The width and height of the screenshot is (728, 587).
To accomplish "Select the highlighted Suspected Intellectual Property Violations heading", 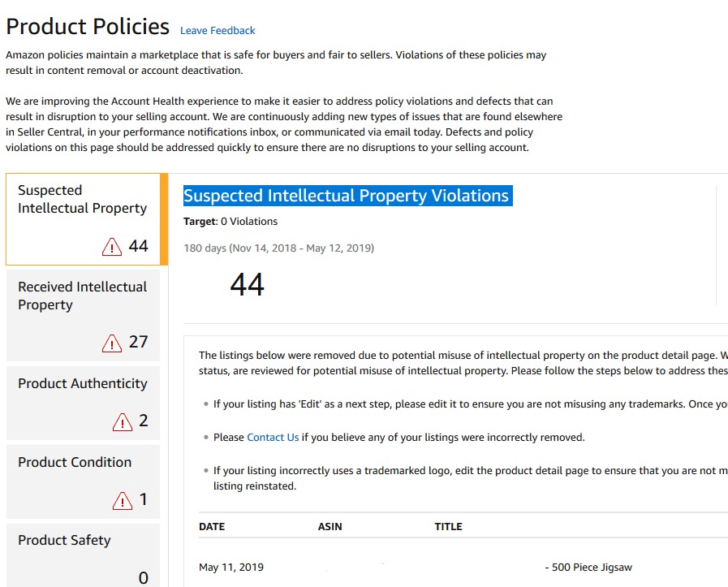I will click(x=347, y=195).
